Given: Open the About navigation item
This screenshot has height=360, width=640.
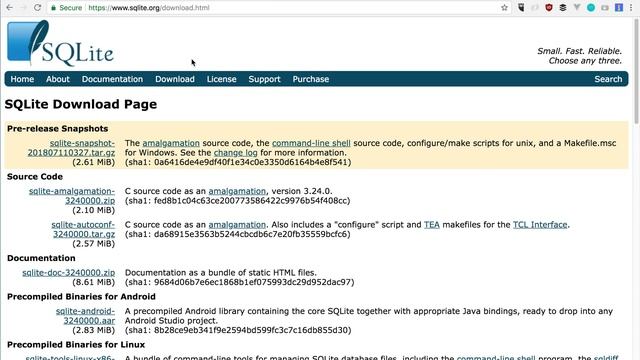Looking at the screenshot, I should pyautogui.click(x=58, y=79).
